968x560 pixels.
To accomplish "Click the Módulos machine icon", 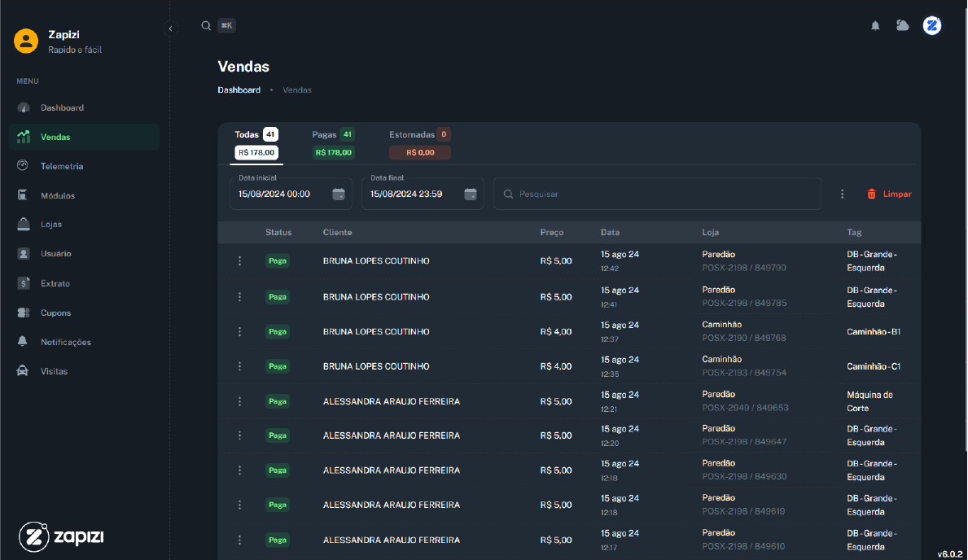I will pos(23,195).
